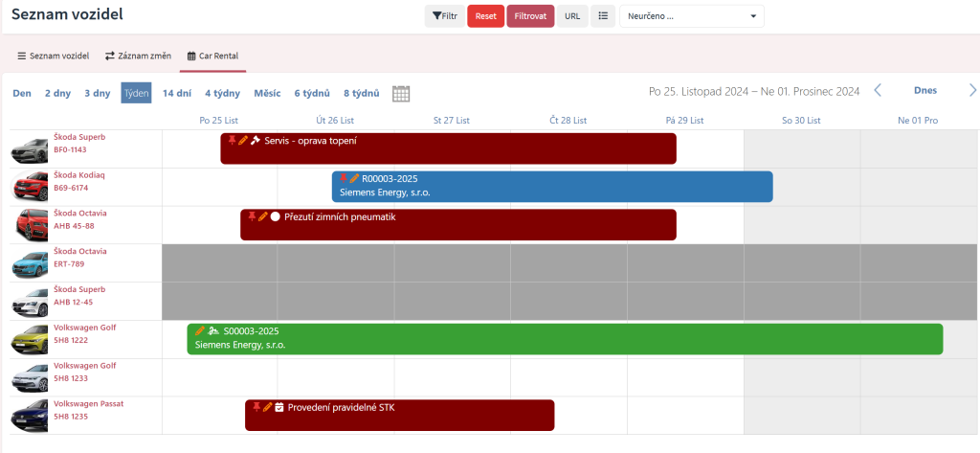The width and height of the screenshot is (980, 453).
Task: Open the calendar date picker icon
Action: pyautogui.click(x=401, y=93)
